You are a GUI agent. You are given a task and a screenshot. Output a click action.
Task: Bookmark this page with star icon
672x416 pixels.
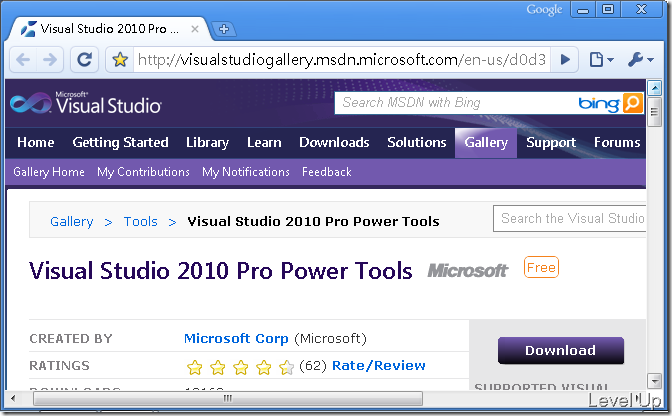120,60
